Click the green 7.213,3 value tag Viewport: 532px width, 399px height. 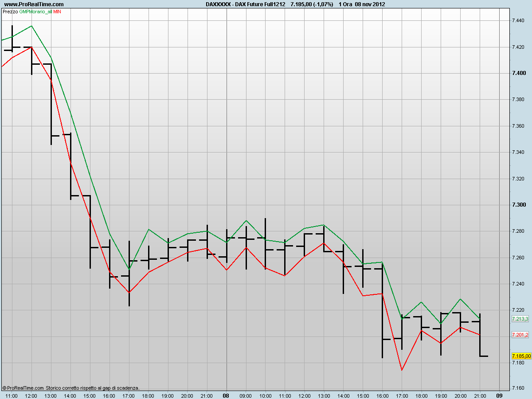tap(520, 319)
